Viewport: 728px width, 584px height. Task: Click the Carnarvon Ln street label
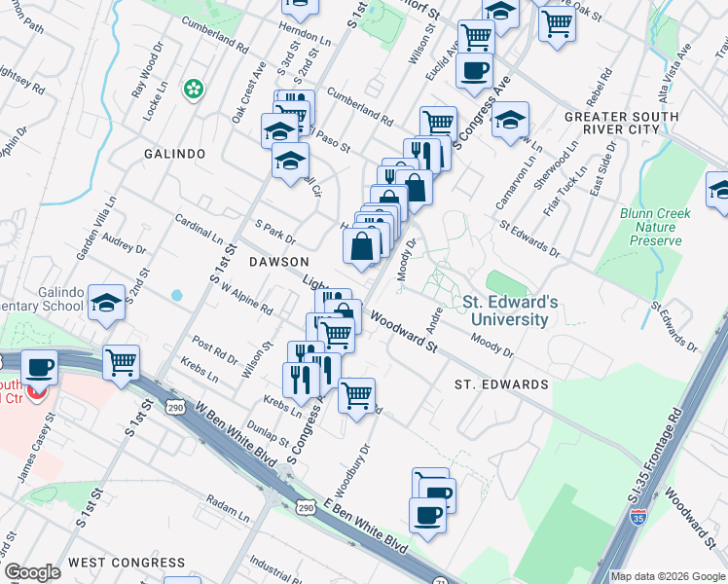coord(515,182)
